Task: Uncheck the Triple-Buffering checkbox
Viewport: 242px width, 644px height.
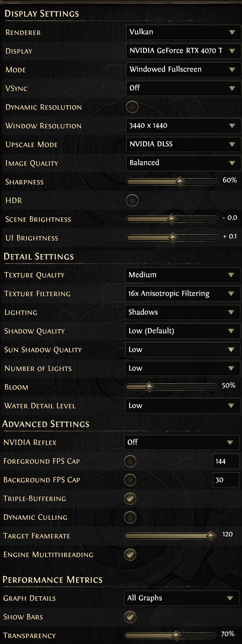Action: (130, 499)
